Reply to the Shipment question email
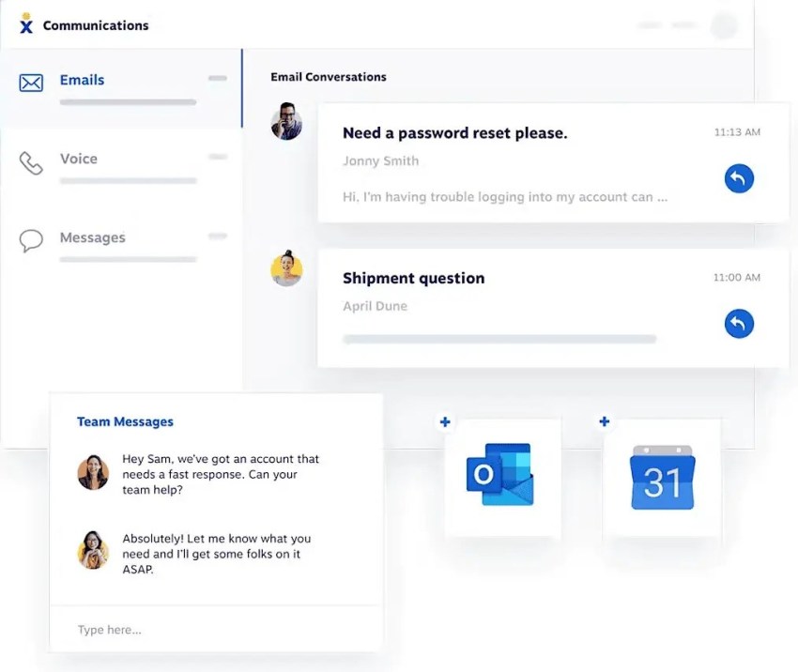Viewport: 798px width, 672px height. coord(739,324)
